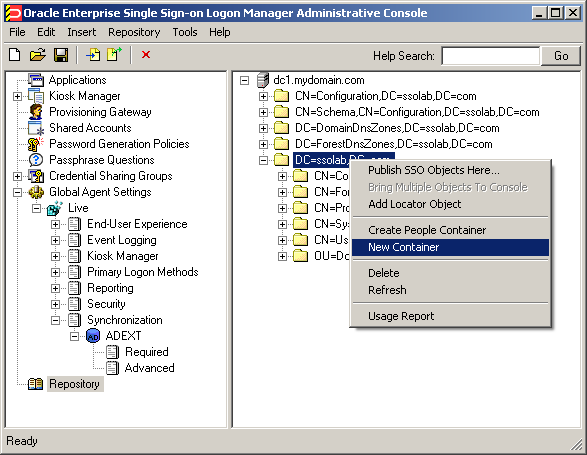This screenshot has width=587, height=455.
Task: Click the Passphrase Questions question-mark icon
Action: click(36, 160)
